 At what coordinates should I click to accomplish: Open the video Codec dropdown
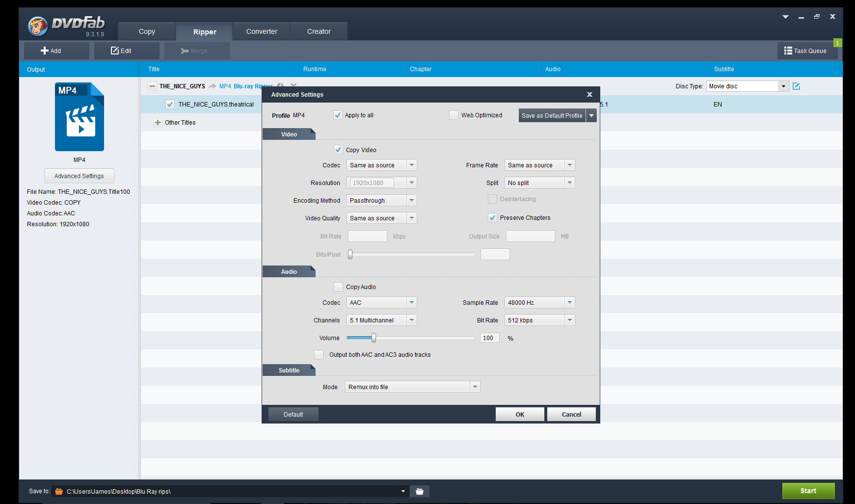pyautogui.click(x=381, y=165)
